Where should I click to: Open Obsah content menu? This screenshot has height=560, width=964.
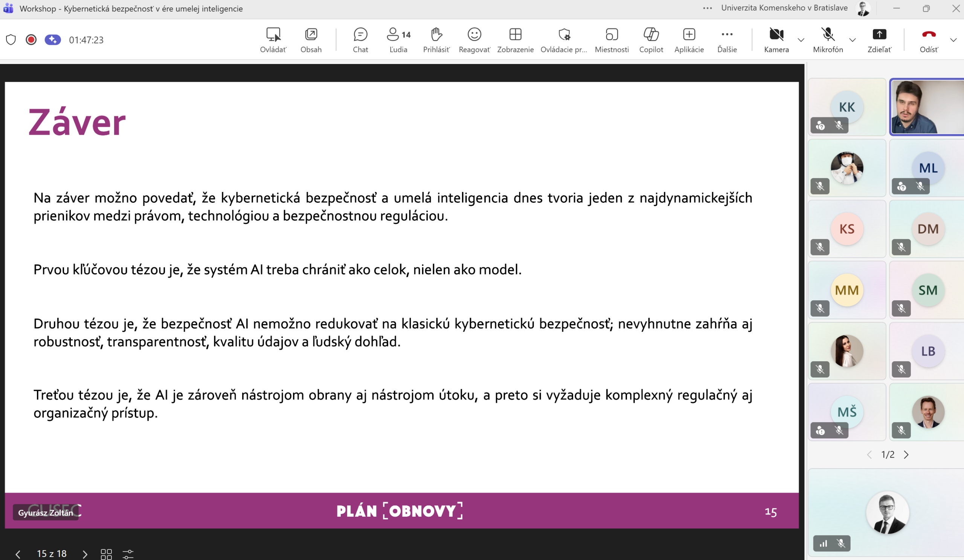(x=311, y=40)
